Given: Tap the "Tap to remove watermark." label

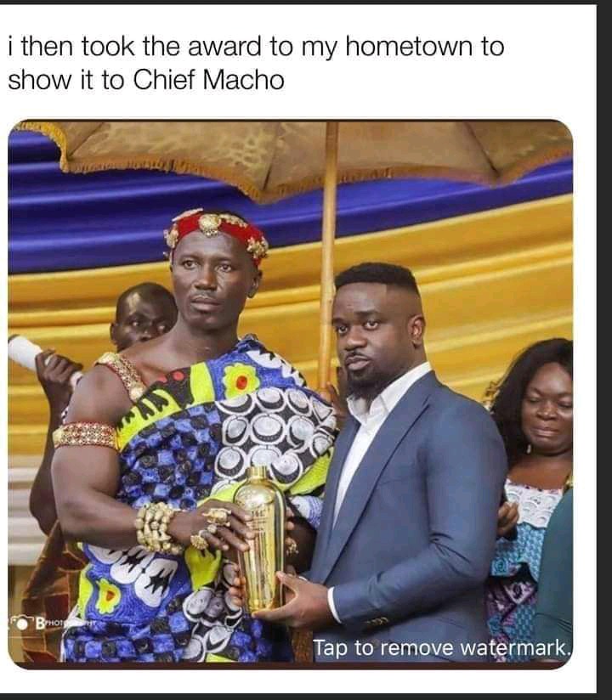Looking at the screenshot, I should click(441, 648).
